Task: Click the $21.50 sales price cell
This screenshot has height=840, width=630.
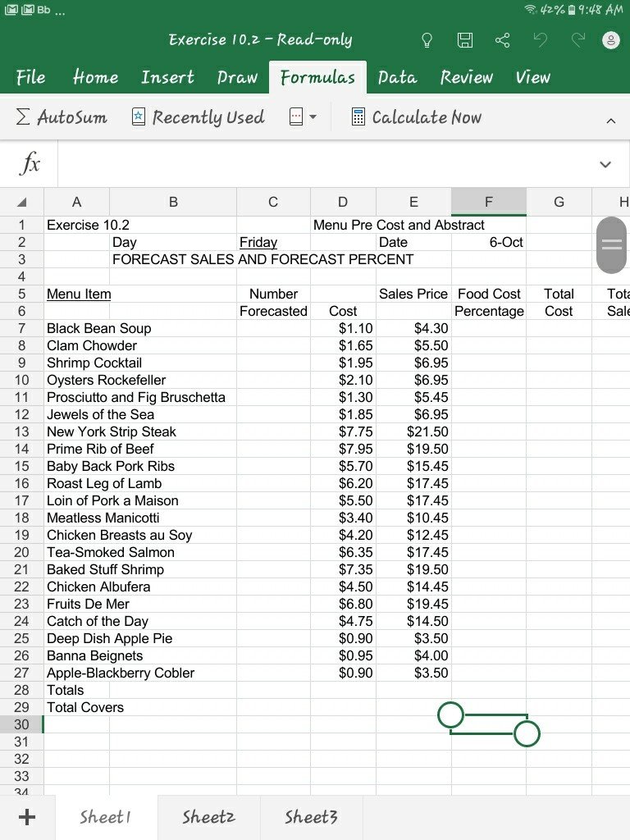Action: [413, 431]
